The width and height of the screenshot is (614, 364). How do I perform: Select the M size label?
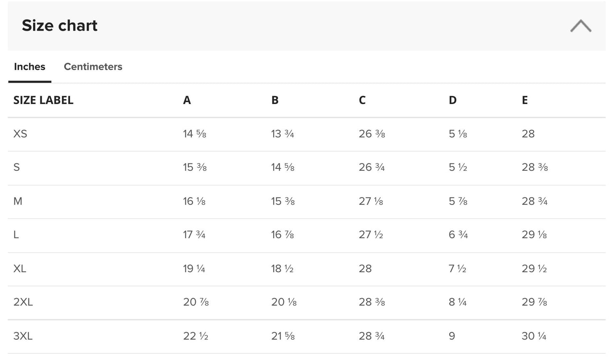click(x=18, y=201)
